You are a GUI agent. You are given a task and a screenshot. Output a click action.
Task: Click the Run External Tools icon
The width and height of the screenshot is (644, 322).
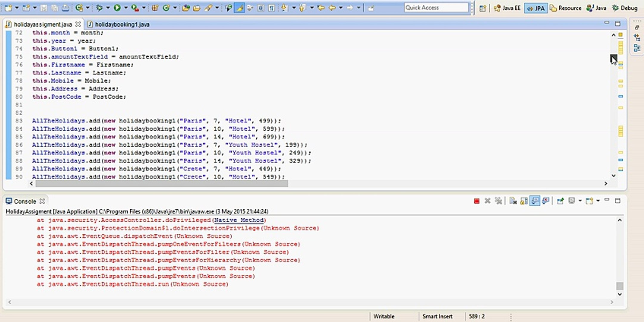coord(135,8)
